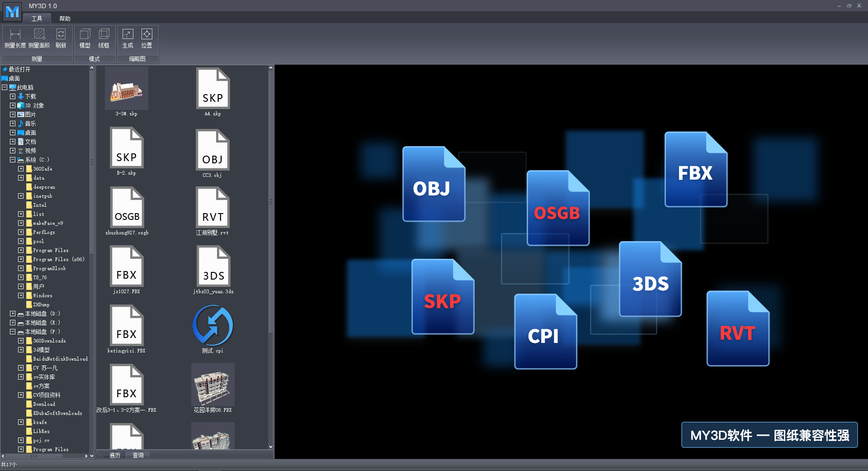Select the 图片 folder
Image resolution: width=868 pixels, height=471 pixels.
[27, 114]
